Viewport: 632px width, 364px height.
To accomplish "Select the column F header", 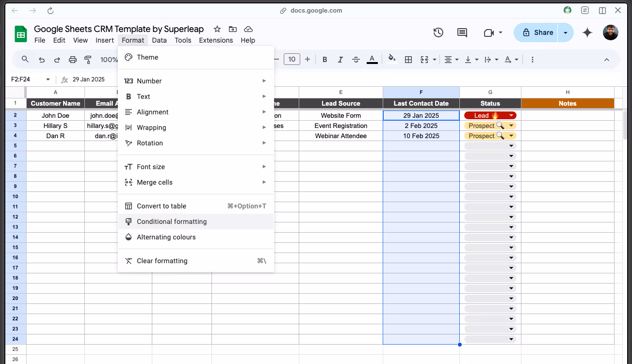I will coord(421,92).
